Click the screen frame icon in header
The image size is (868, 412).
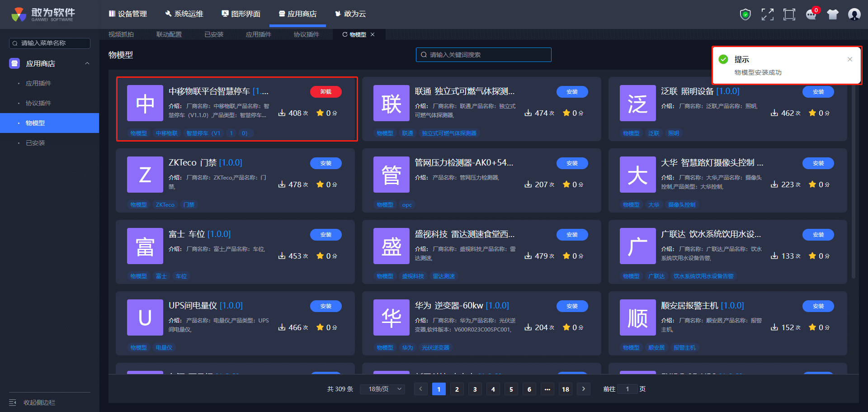[x=789, y=14]
